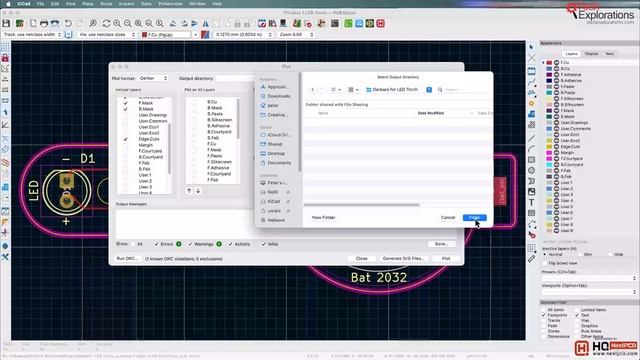Click the Zoom in icon

pos(117,24)
